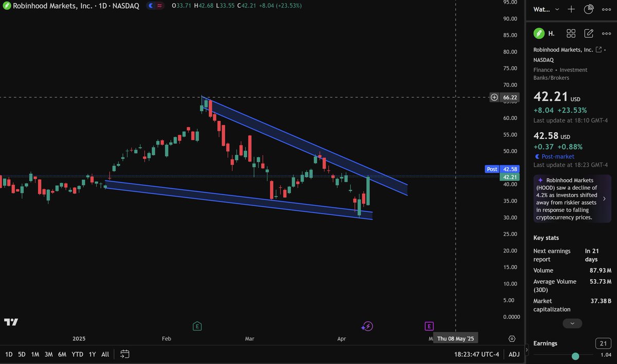The width and height of the screenshot is (617, 364).
Task: Add a symbol with the plus icon
Action: [571, 9]
